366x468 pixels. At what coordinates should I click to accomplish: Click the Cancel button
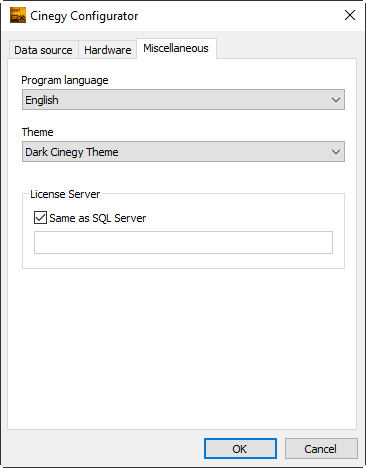[x=321, y=449]
